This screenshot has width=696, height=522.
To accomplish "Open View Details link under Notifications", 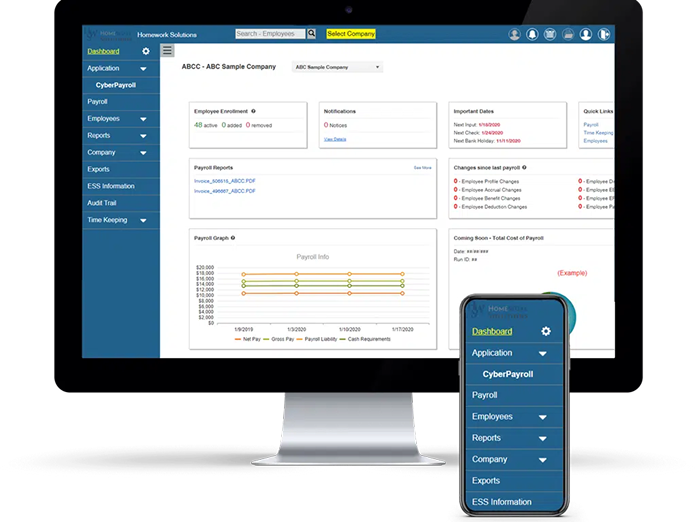I will click(x=335, y=139).
